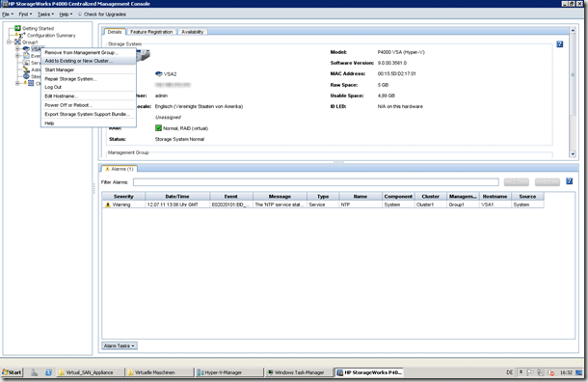Viewport: 588px width, 382px height.
Task: Click the Administration node icon
Action: point(26,69)
